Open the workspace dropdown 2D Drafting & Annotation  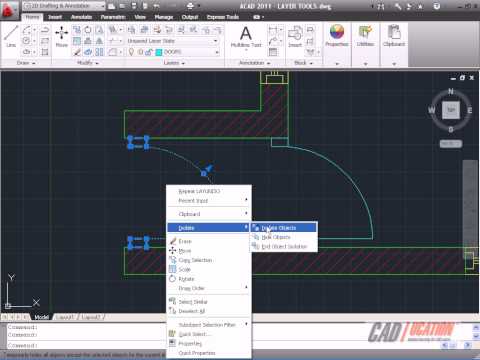coord(65,6)
